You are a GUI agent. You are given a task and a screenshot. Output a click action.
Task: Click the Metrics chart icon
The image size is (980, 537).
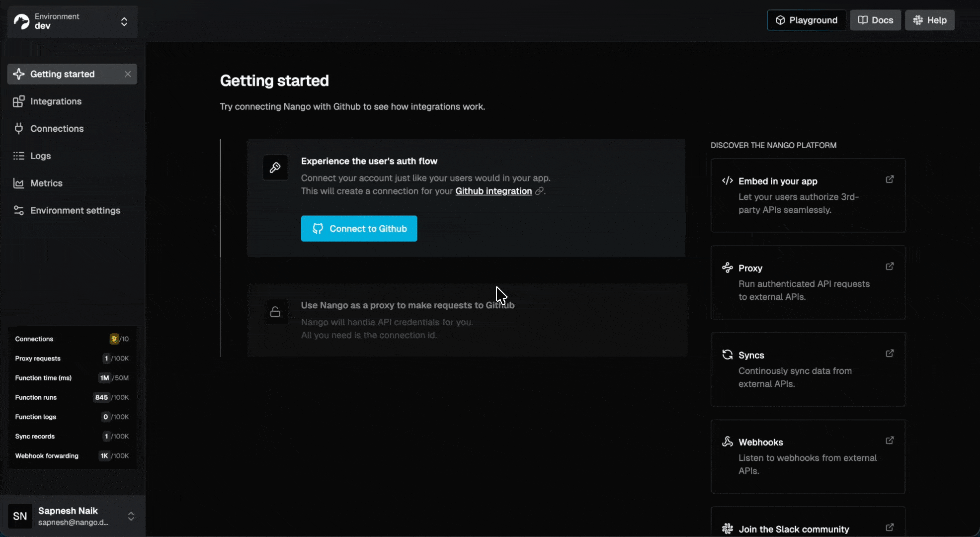[19, 183]
